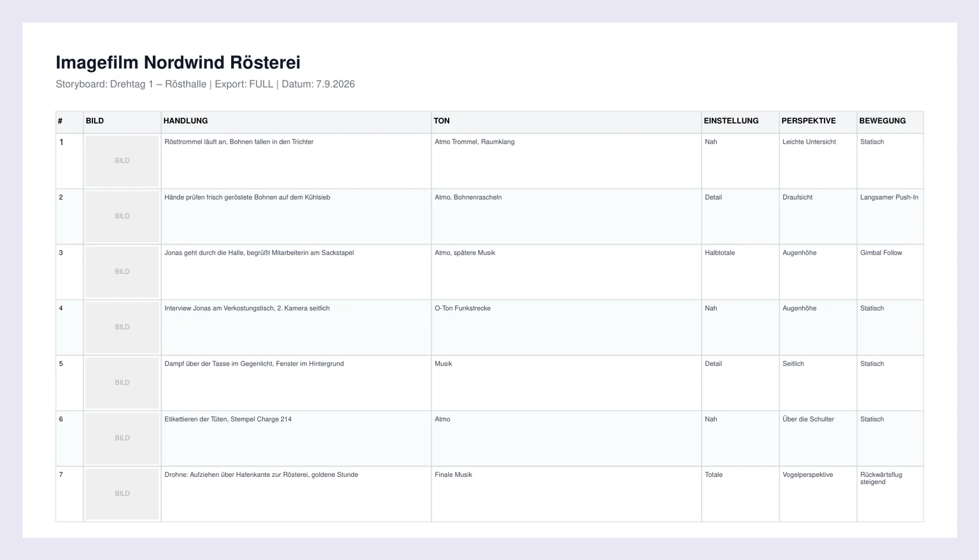Screen dimensions: 979x560
Task: Click the 'O-Ton Funkstrecke' cell
Action: [x=566, y=327]
